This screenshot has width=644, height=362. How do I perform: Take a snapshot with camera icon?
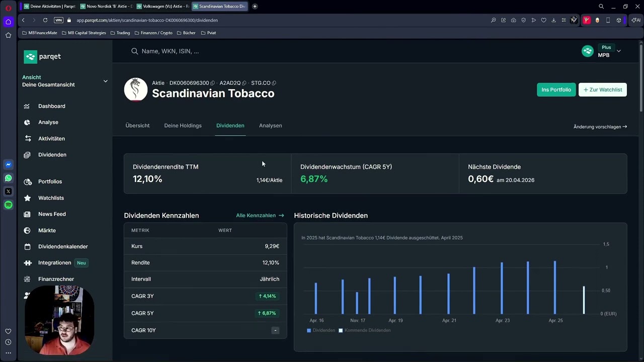(x=513, y=20)
